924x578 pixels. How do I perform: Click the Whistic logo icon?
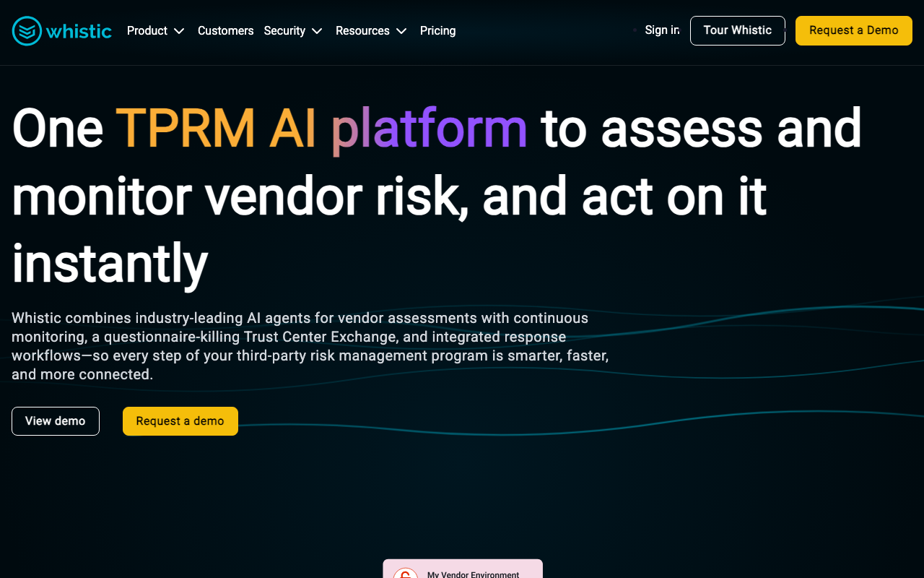(x=27, y=31)
